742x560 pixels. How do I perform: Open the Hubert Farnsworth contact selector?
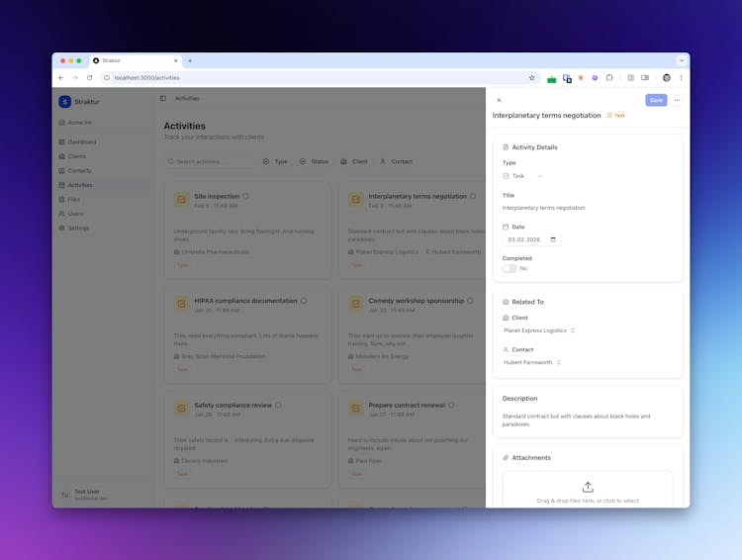coord(532,362)
